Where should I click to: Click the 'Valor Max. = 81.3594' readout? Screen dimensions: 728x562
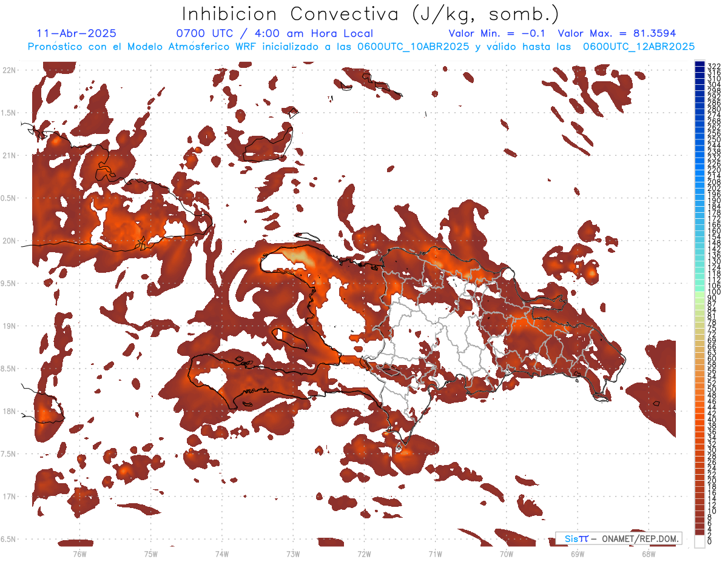coord(617,34)
